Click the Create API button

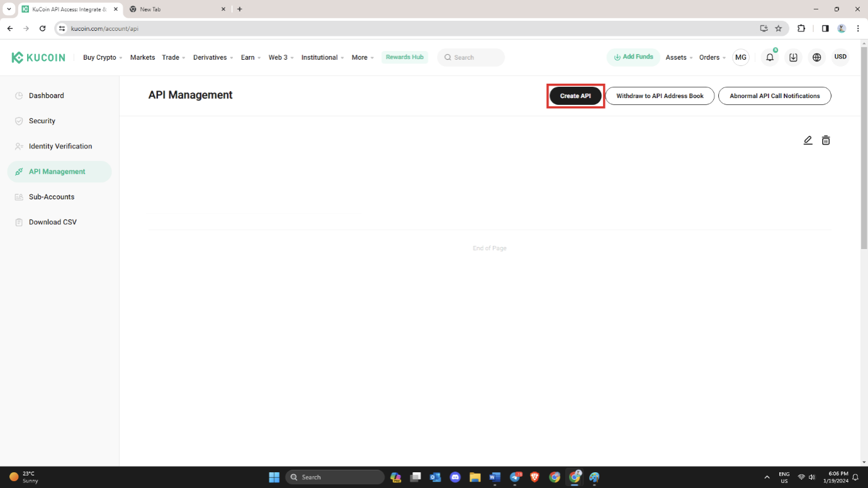point(575,96)
